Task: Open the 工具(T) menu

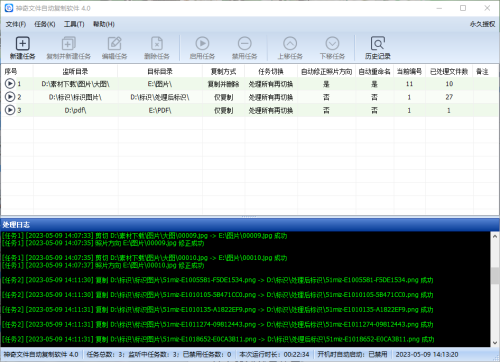Action: click(x=74, y=24)
